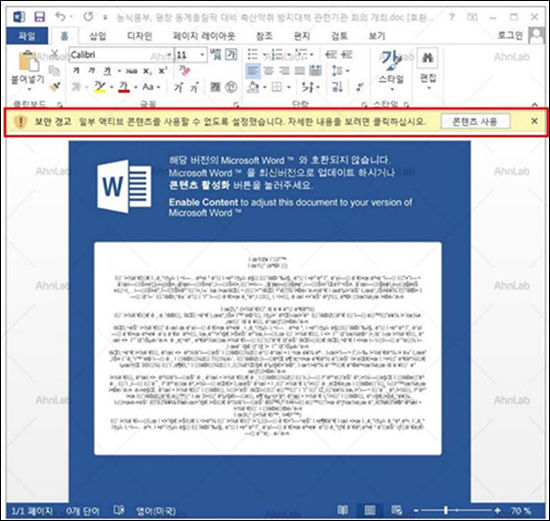Viewport: 550px width, 521px height.
Task: Toggle the show paragraph marks button
Action: pyautogui.click(x=360, y=87)
